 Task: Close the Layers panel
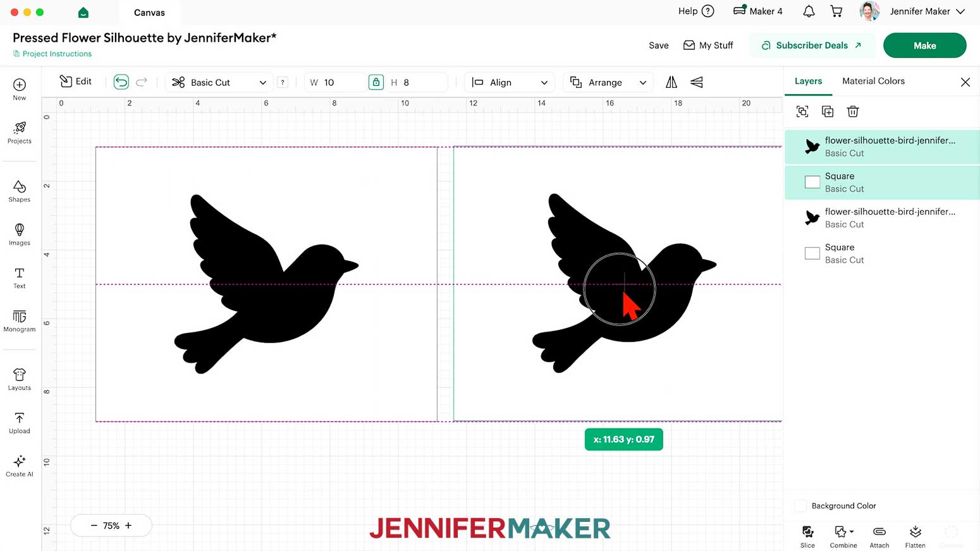pos(965,82)
